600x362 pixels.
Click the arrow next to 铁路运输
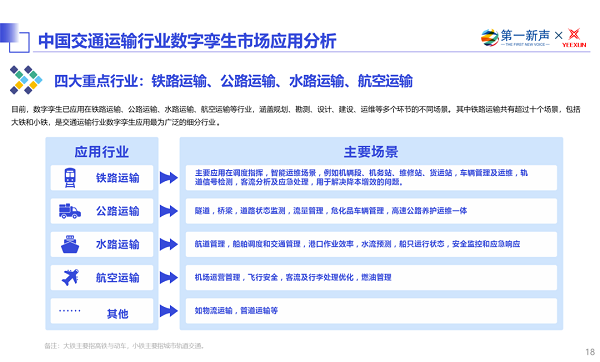tap(169, 178)
